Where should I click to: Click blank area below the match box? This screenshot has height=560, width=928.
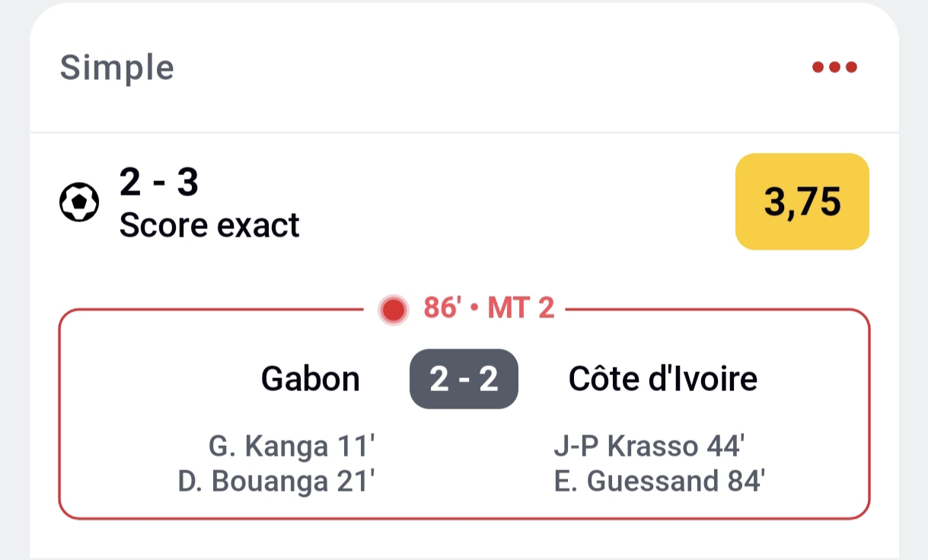point(464,539)
